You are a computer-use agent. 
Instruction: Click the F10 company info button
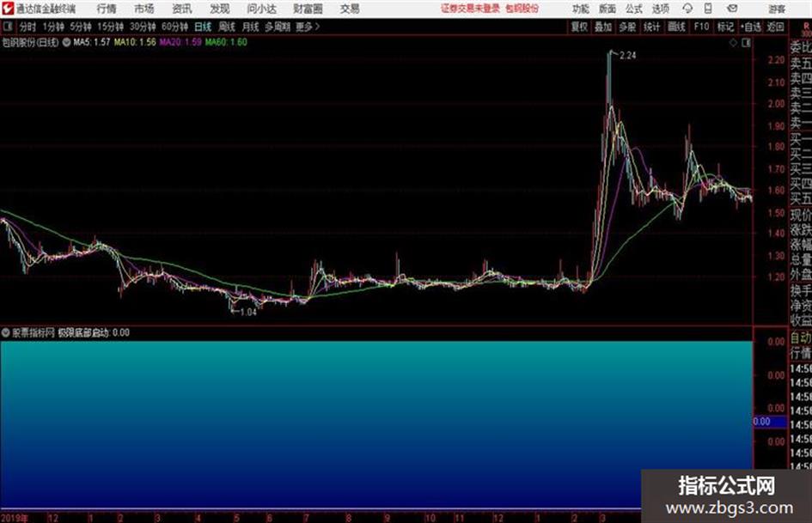coord(701,27)
